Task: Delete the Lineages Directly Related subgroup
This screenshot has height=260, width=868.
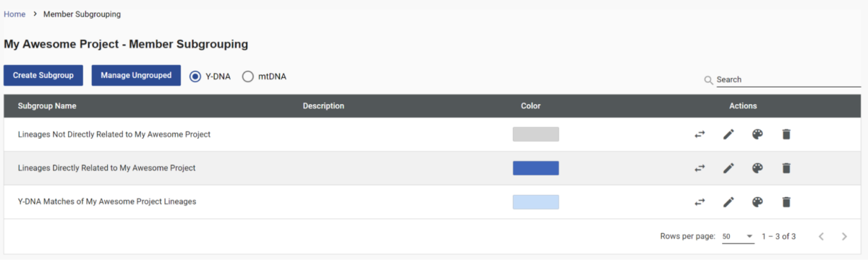Action: pyautogui.click(x=786, y=168)
